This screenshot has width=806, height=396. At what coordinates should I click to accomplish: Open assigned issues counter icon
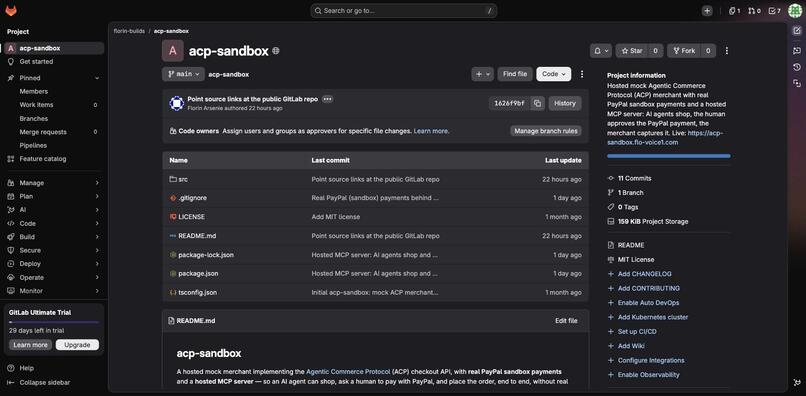735,11
